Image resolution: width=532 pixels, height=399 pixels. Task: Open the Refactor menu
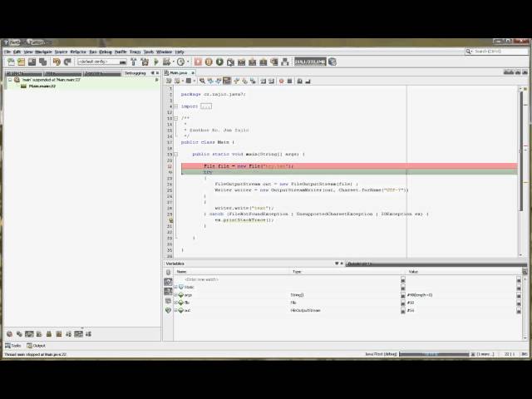click(x=78, y=52)
